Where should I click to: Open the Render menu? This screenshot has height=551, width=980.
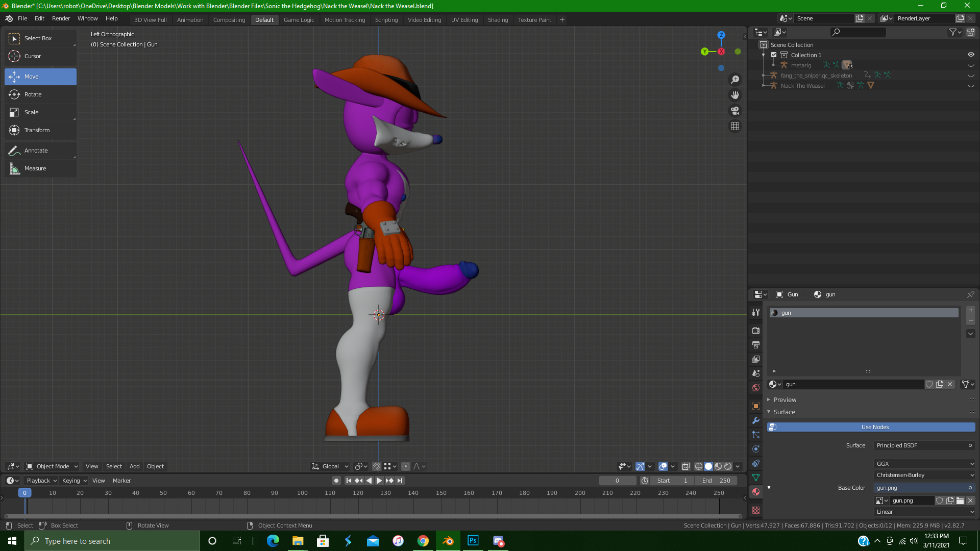(x=61, y=18)
